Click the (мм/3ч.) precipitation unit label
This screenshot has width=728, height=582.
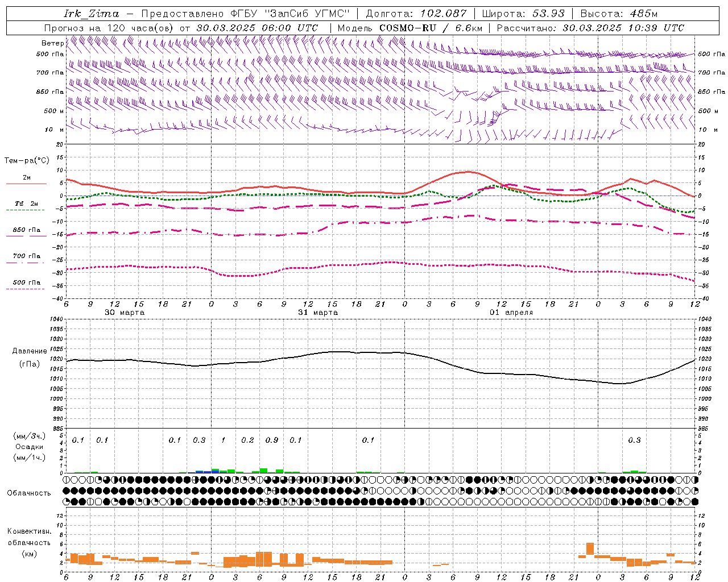pos(30,436)
